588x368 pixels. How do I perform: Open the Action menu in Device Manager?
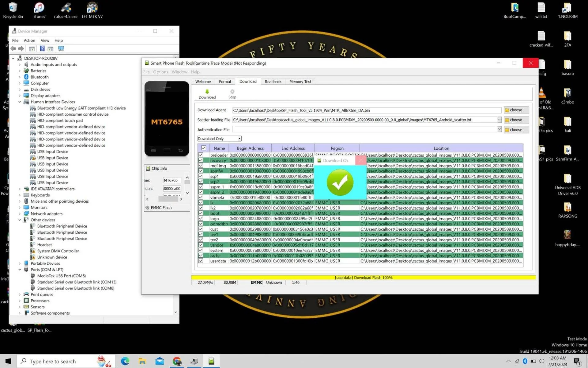29,40
